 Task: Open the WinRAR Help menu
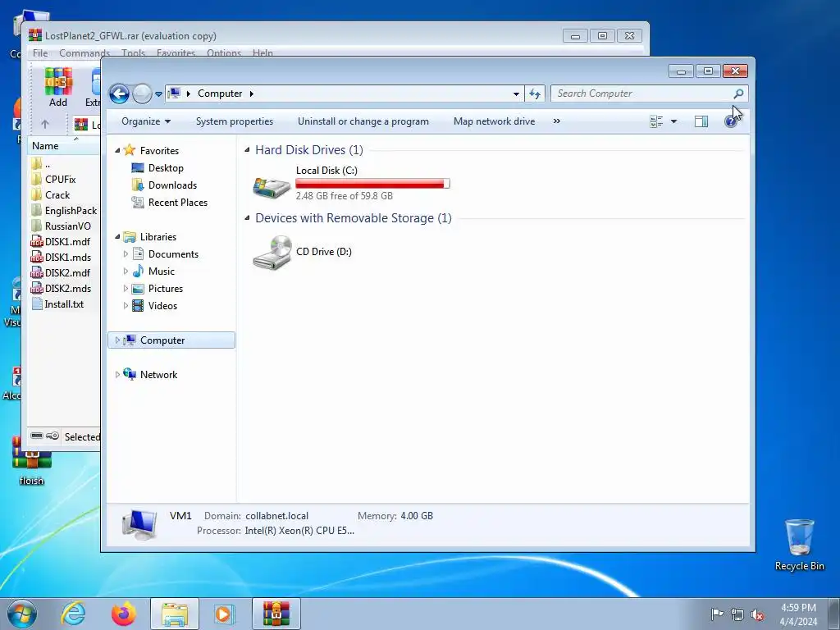(x=262, y=53)
